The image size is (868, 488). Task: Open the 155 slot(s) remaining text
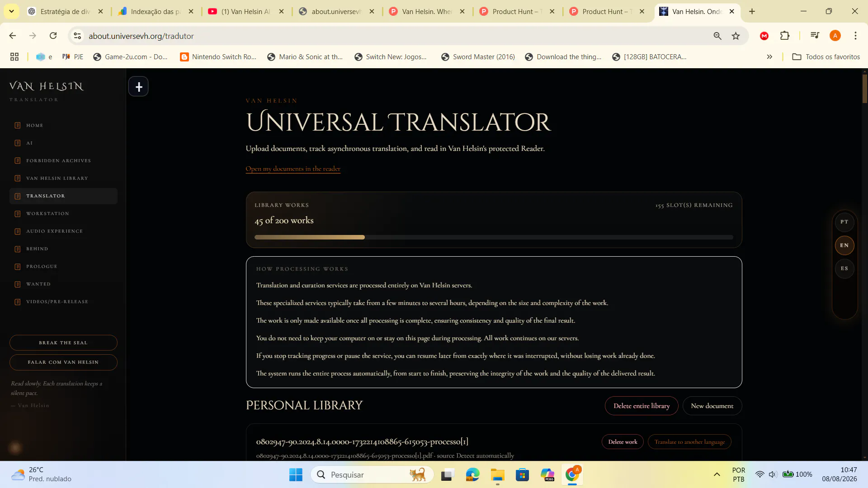[694, 205]
